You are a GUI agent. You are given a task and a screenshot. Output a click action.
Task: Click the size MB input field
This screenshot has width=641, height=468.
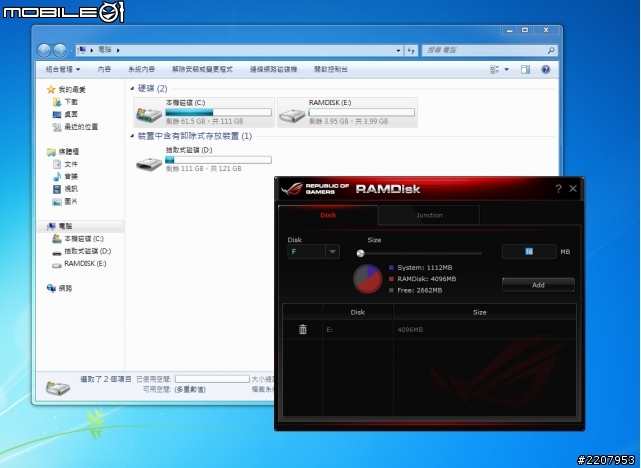(529, 251)
